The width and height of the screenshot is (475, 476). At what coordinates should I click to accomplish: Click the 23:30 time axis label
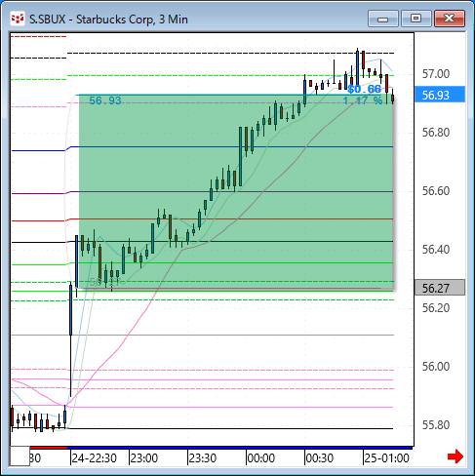coord(203,458)
